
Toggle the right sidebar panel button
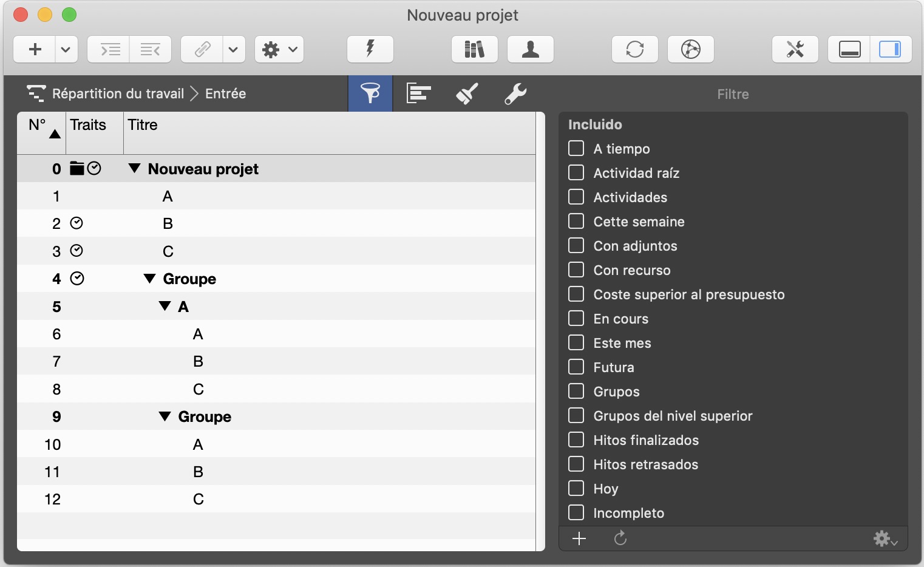pos(890,49)
